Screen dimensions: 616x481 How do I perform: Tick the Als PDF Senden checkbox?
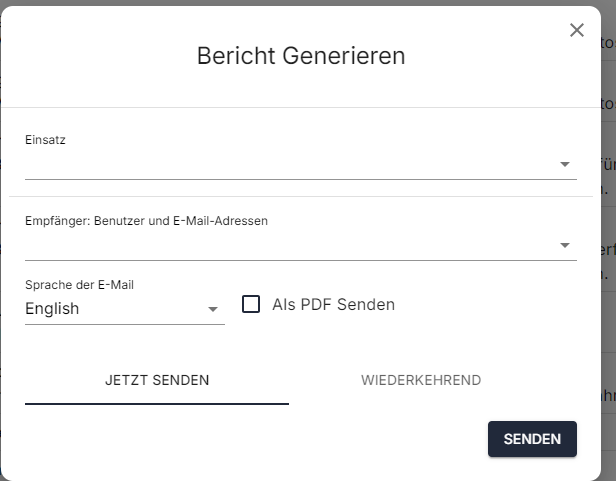251,304
